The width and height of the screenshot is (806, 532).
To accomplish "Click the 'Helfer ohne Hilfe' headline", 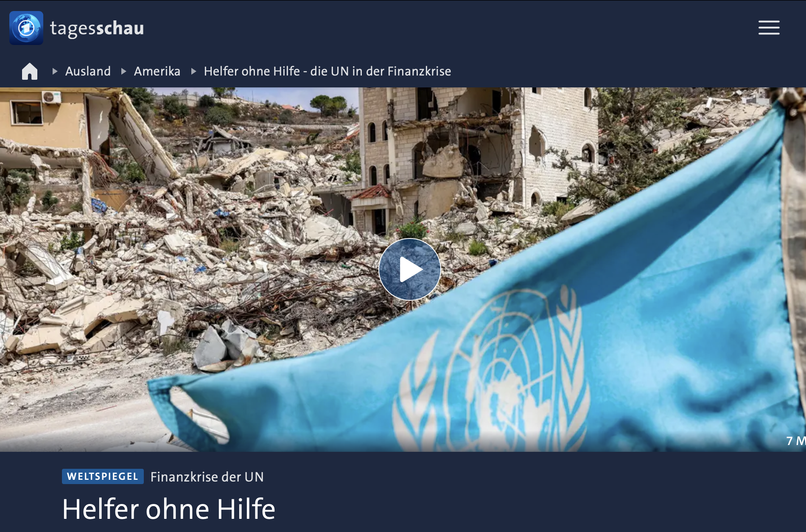I will 169,509.
